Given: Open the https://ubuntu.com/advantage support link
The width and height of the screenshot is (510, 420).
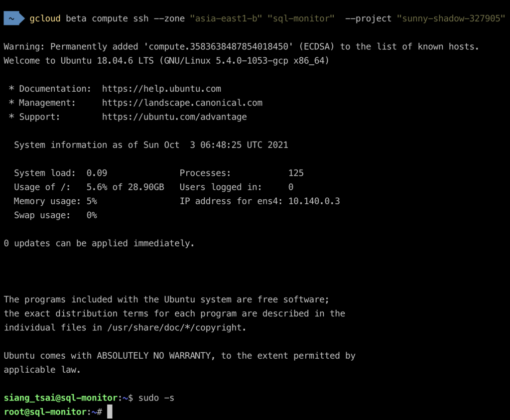Looking at the screenshot, I should tap(174, 117).
